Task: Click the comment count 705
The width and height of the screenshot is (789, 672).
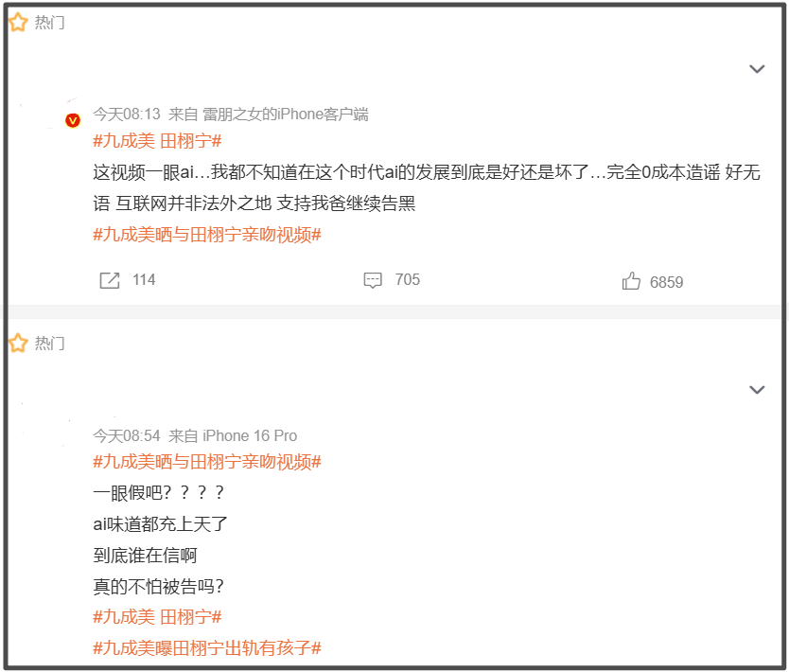Action: pos(407,279)
